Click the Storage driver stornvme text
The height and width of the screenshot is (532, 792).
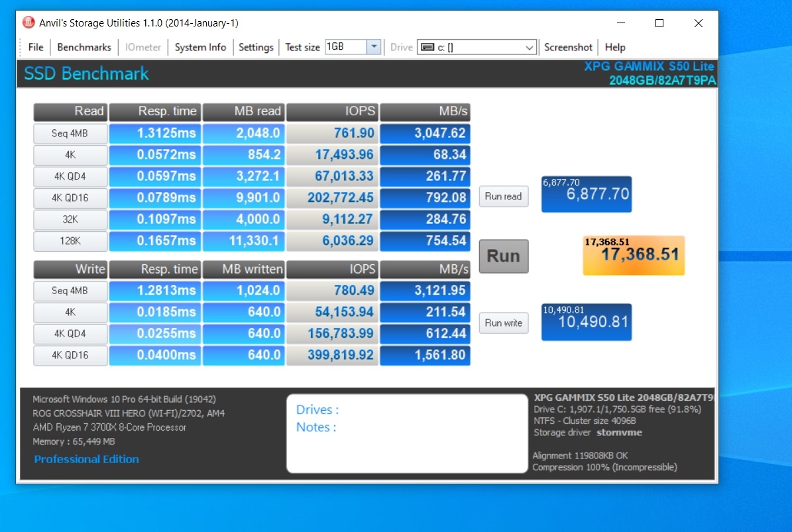(588, 433)
